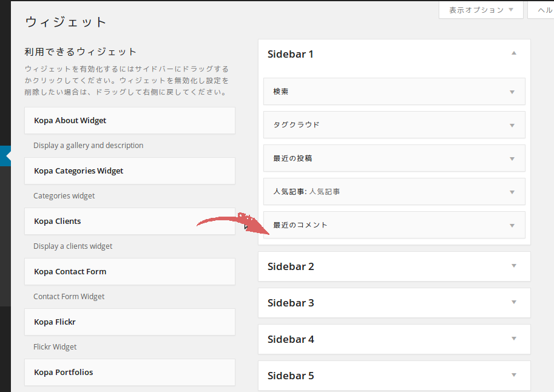The image size is (554, 392).
Task: Select the Kopa About Widget
Action: tap(70, 121)
